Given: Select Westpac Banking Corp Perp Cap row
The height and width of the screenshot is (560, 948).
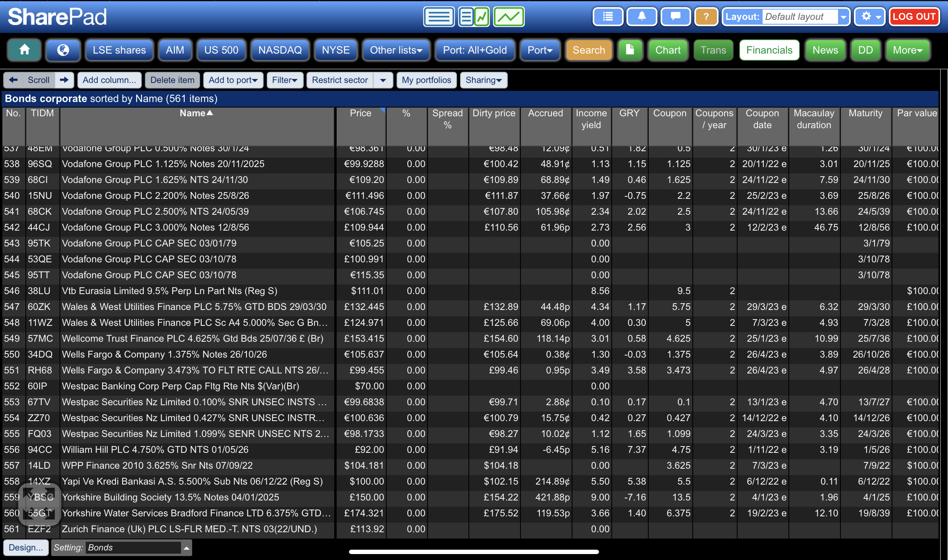Looking at the screenshot, I should [x=470, y=386].
